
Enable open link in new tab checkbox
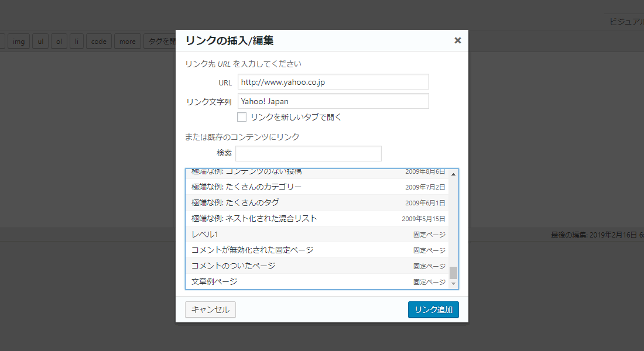pos(242,117)
